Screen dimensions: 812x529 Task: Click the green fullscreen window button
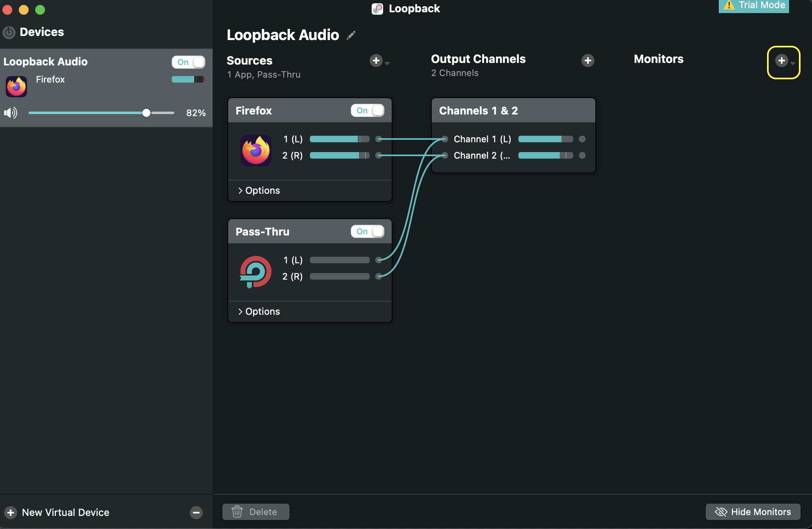pyautogui.click(x=40, y=10)
